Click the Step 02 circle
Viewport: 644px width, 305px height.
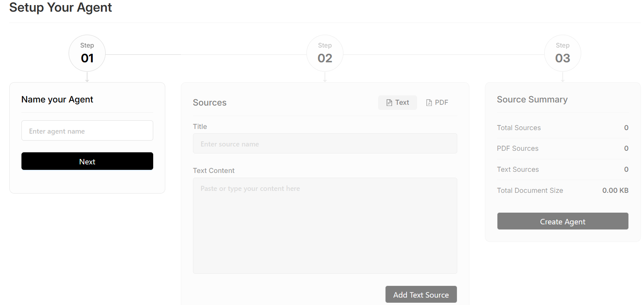point(325,53)
